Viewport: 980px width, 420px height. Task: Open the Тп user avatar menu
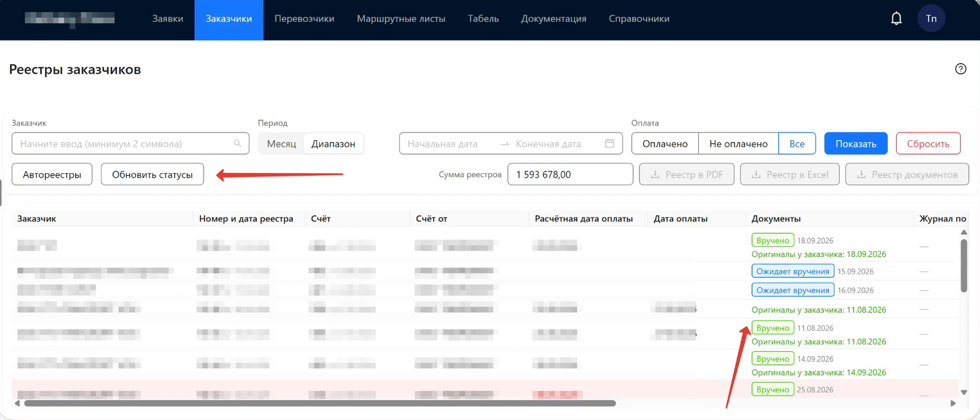tap(931, 18)
